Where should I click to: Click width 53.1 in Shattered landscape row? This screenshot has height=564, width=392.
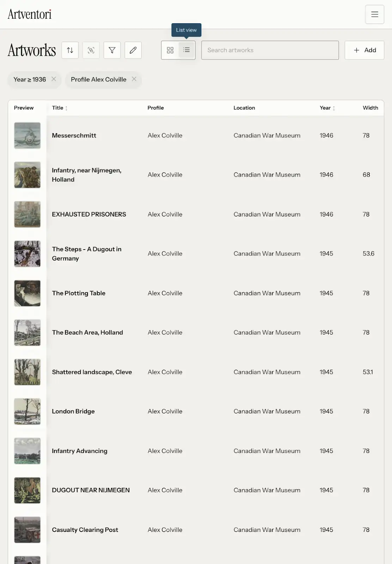pos(368,372)
